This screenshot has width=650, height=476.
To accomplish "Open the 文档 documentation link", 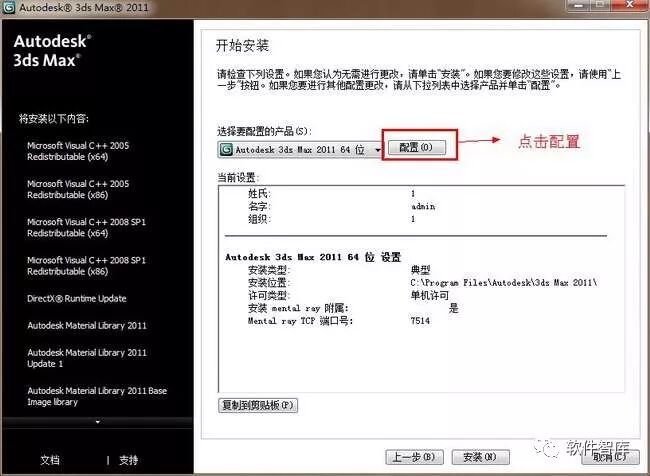I will point(50,460).
